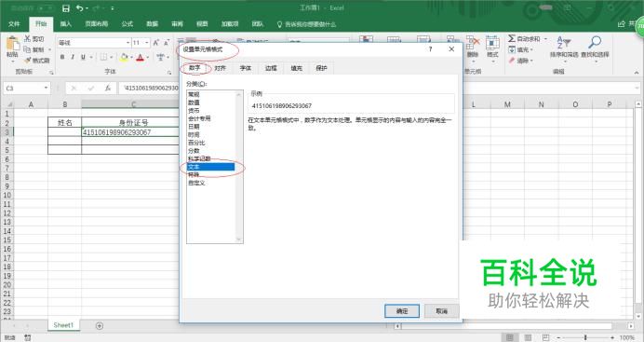Click the Format Painter (格式刷) brush
The image size is (644, 342).
(28, 61)
